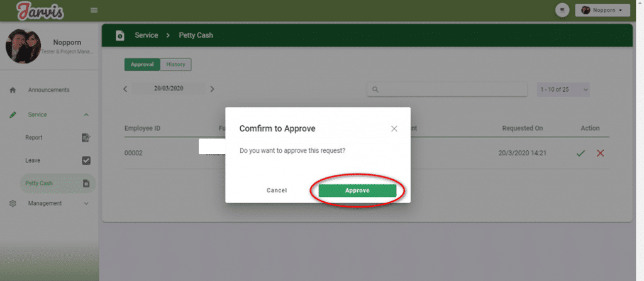Click the round notification icon in header
This screenshot has height=281, width=644.
563,11
